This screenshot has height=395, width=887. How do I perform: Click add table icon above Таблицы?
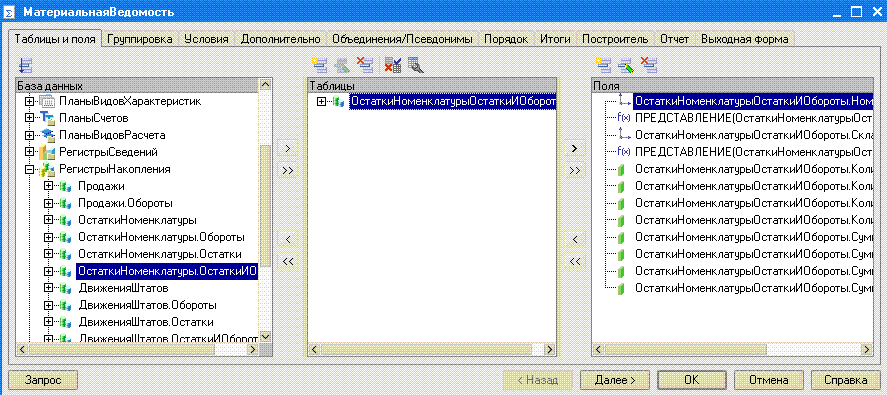319,65
